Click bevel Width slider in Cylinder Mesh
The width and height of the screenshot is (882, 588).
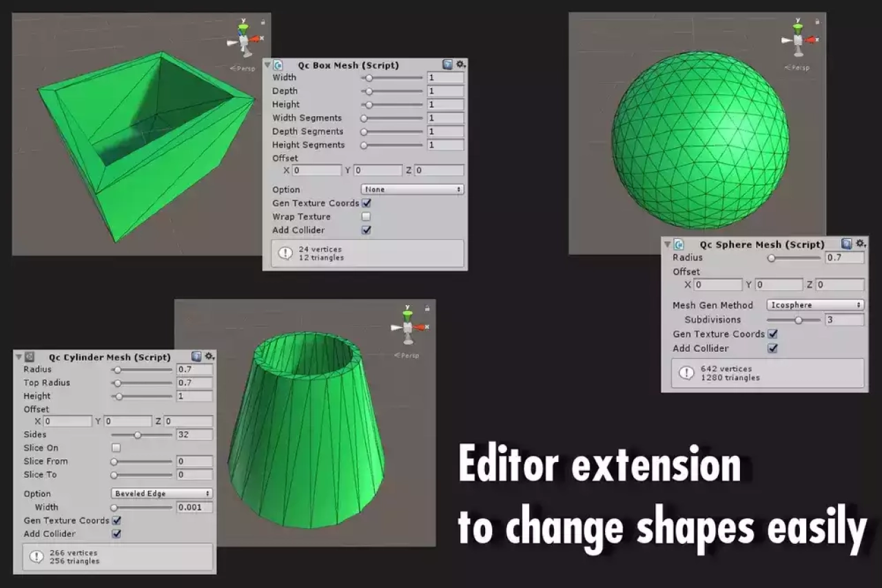tap(143, 507)
